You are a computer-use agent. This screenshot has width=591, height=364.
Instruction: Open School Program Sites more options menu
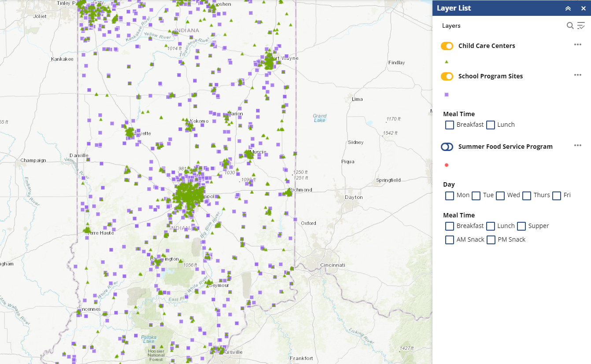[578, 75]
